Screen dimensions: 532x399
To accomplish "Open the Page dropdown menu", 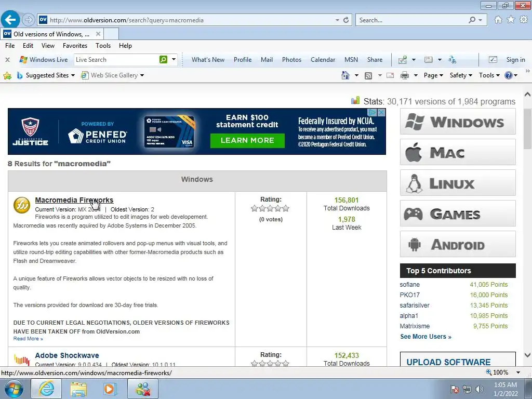I will click(433, 75).
